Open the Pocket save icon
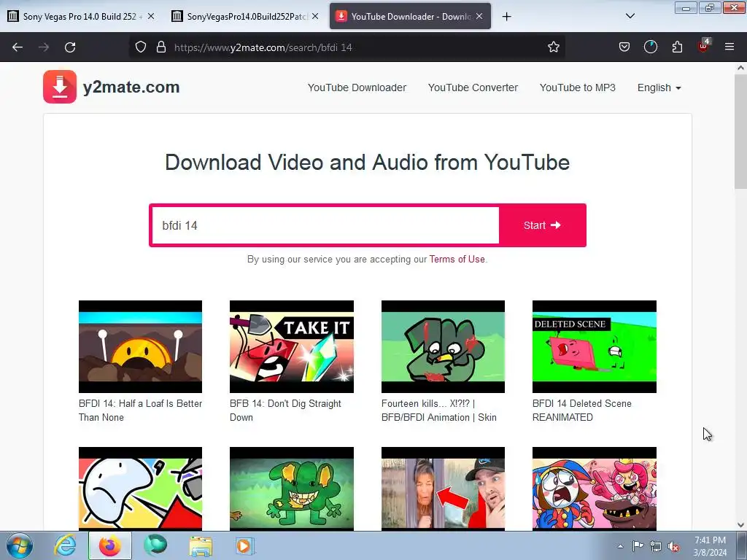Image resolution: width=747 pixels, height=560 pixels. point(624,47)
